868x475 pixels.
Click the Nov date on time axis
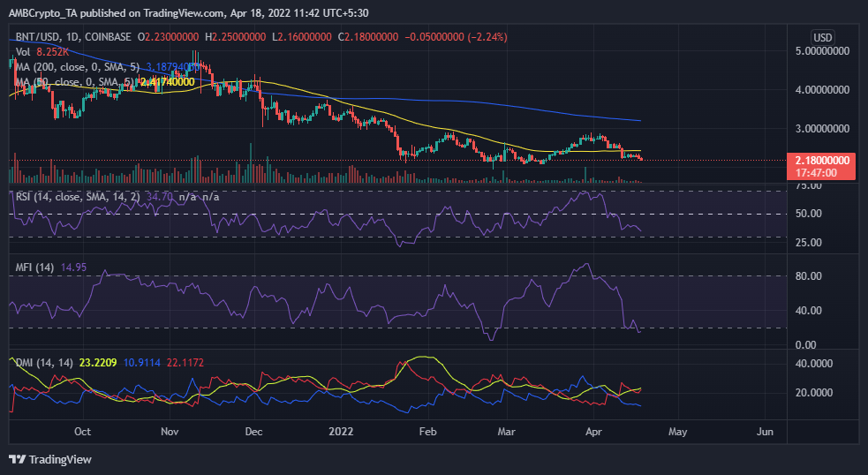[x=170, y=431]
